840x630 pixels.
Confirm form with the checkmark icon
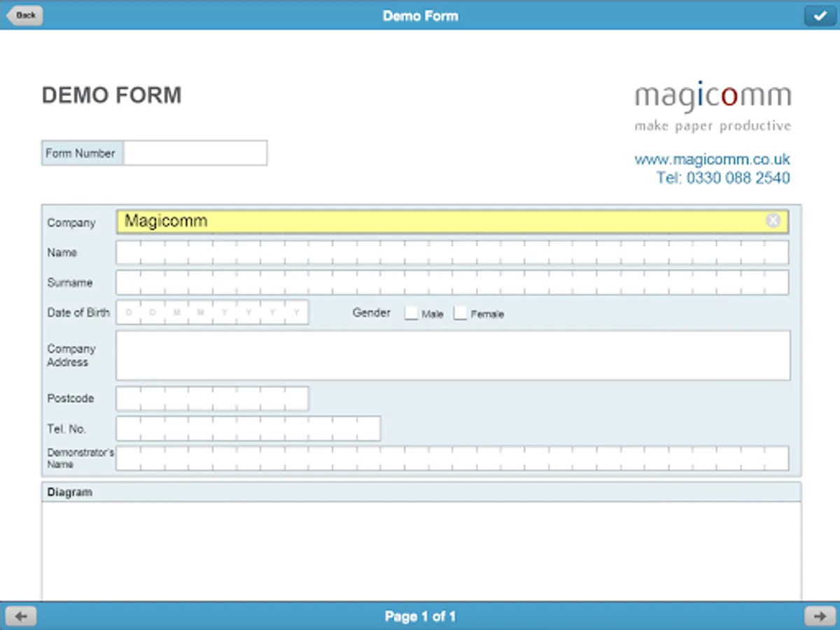pos(820,15)
